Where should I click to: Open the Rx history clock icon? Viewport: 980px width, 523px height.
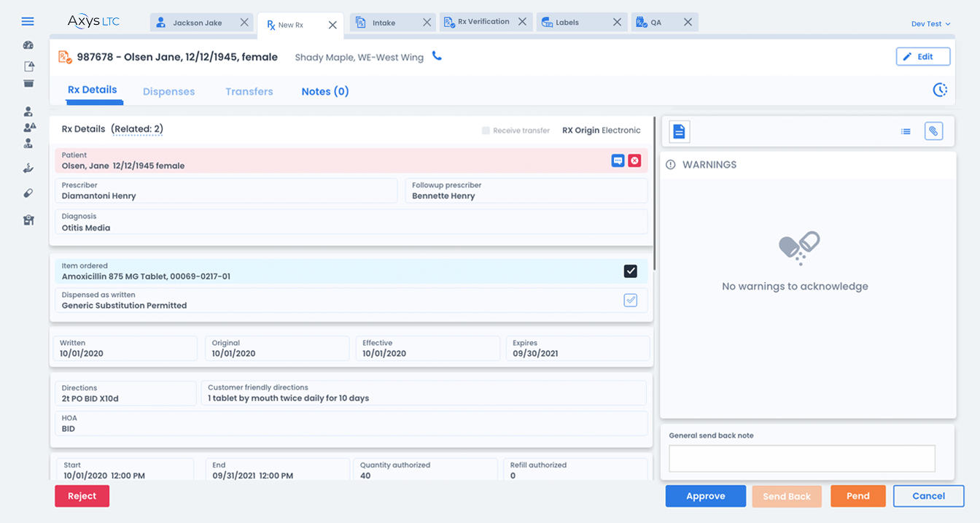coord(940,90)
